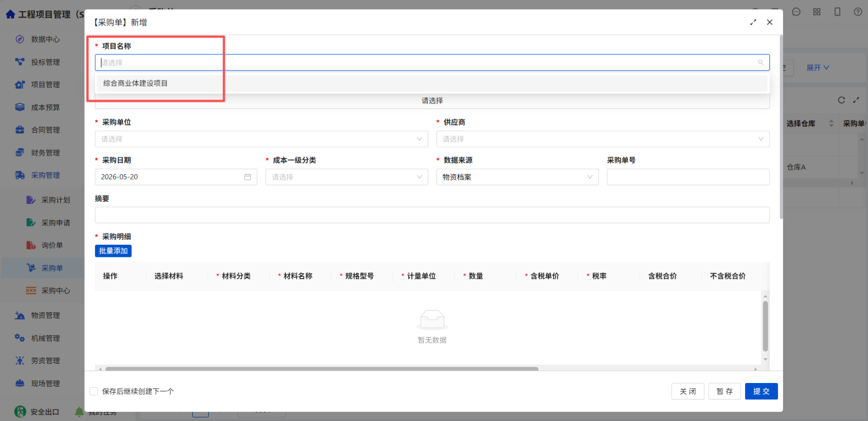Click the help question-mark icon in header
868x421 pixels.
tap(858, 12)
